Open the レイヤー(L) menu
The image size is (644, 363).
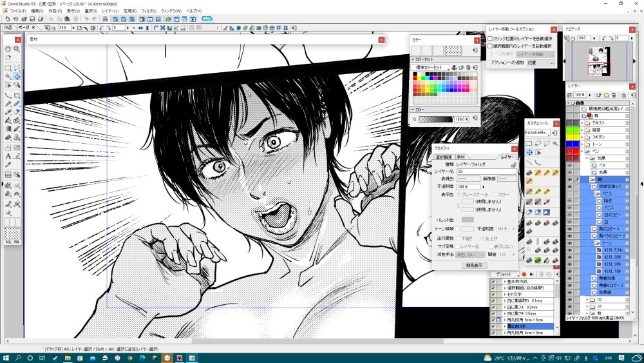pos(110,11)
